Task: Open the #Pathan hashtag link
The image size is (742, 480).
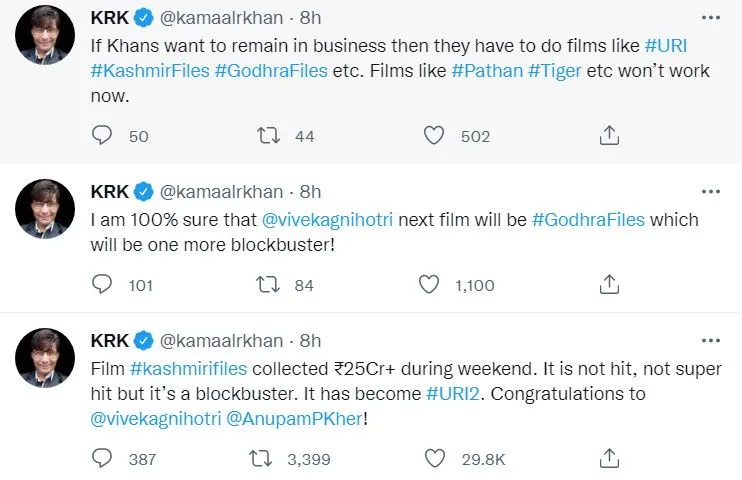Action: coord(487,71)
